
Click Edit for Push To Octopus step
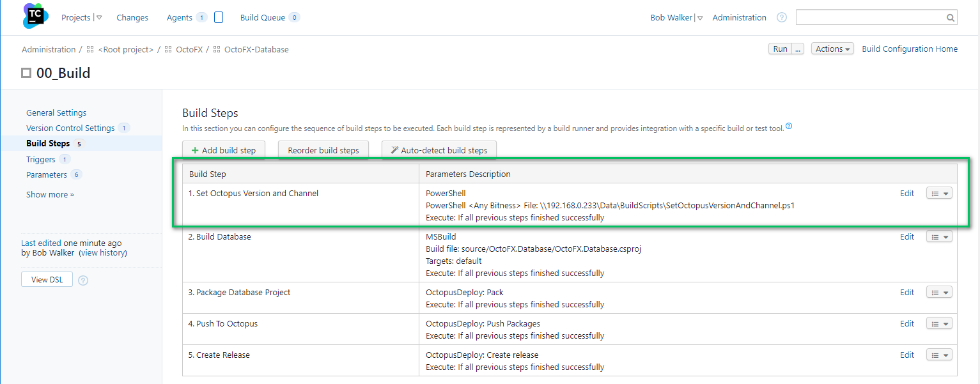pos(906,324)
